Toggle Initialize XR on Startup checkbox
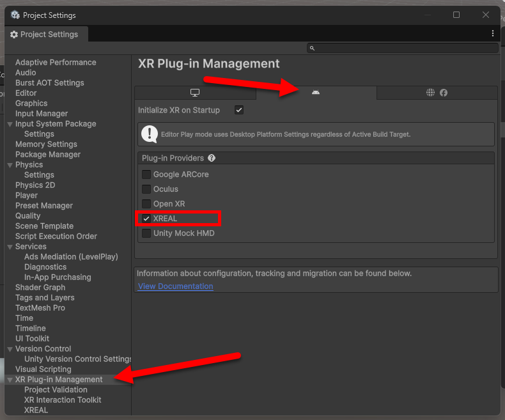Image resolution: width=505 pixels, height=420 pixels. pos(239,110)
